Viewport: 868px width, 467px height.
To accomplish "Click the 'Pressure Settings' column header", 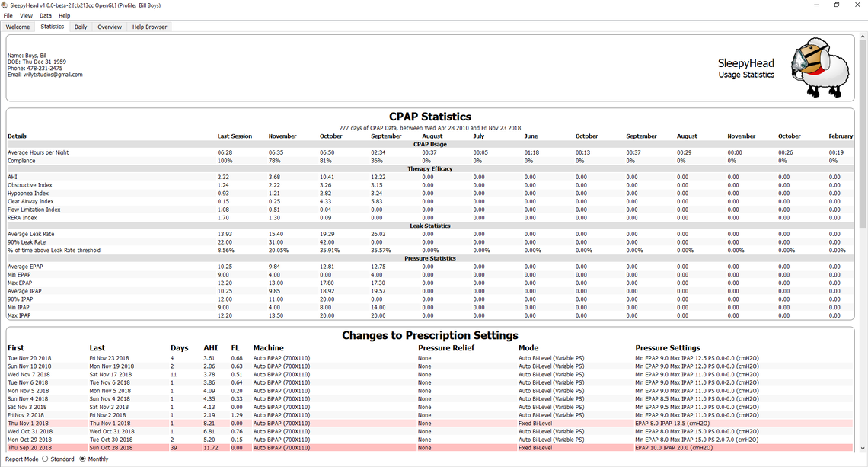I will coord(668,348).
